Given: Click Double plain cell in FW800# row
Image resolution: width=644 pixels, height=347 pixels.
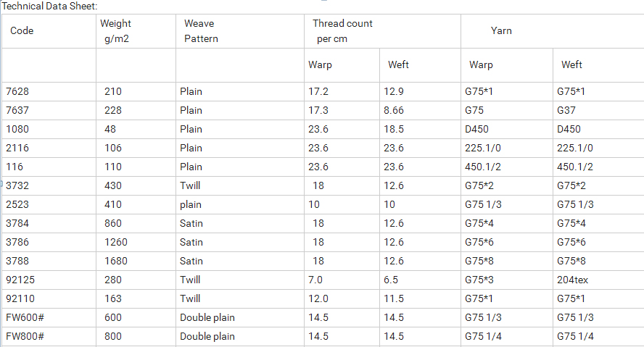Looking at the screenshot, I should point(240,337).
